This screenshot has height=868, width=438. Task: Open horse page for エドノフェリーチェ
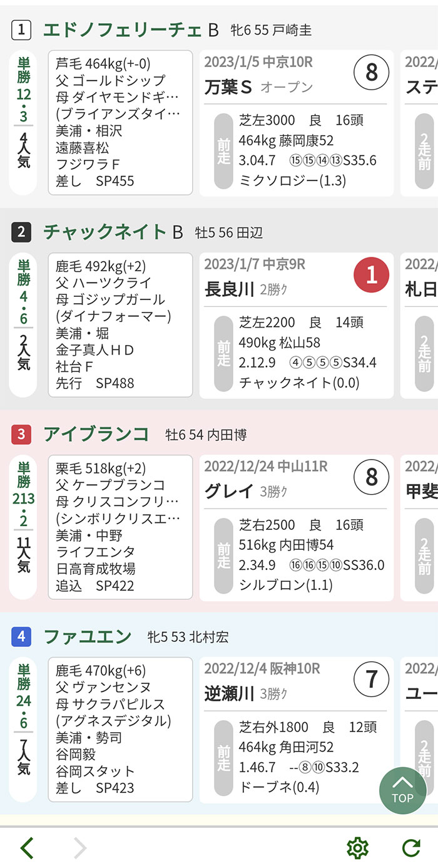click(x=123, y=29)
